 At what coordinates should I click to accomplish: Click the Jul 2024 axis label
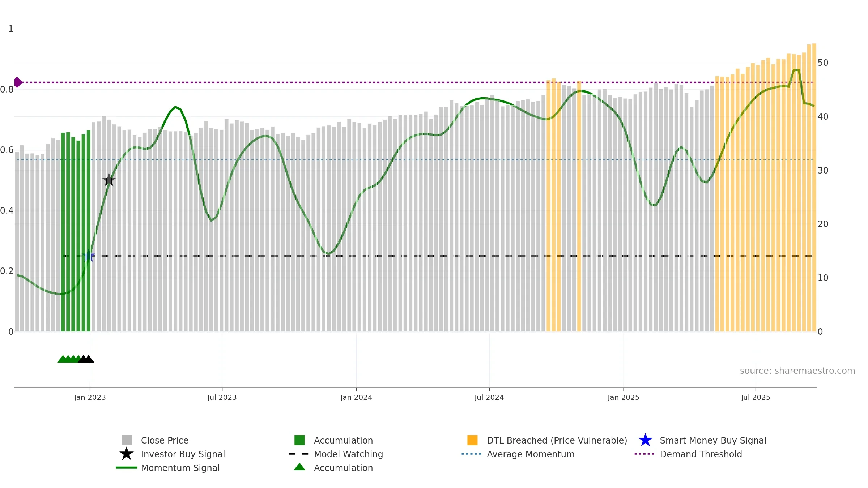pyautogui.click(x=489, y=398)
